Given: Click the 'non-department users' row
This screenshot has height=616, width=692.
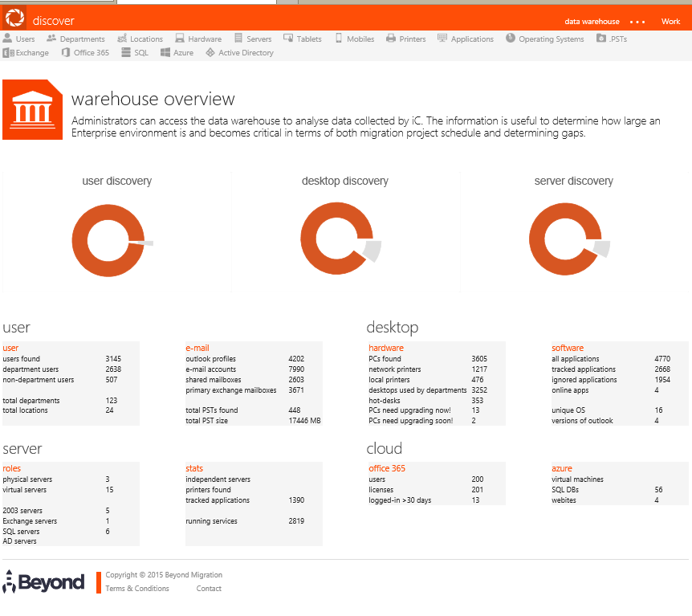Looking at the screenshot, I should coord(71,379).
